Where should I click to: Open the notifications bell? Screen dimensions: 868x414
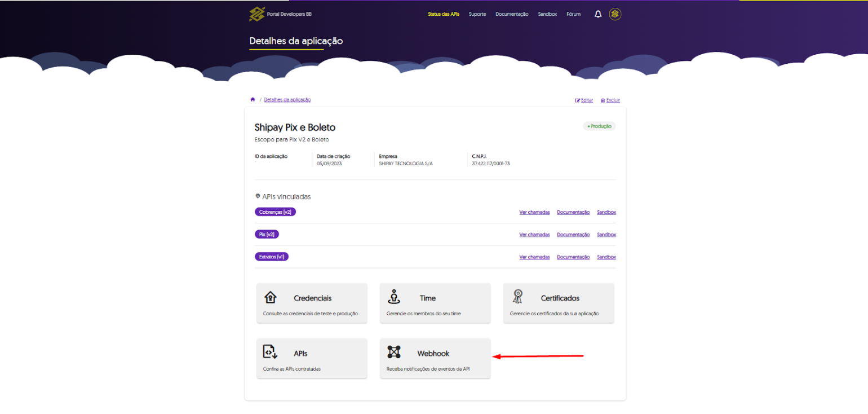coord(598,14)
